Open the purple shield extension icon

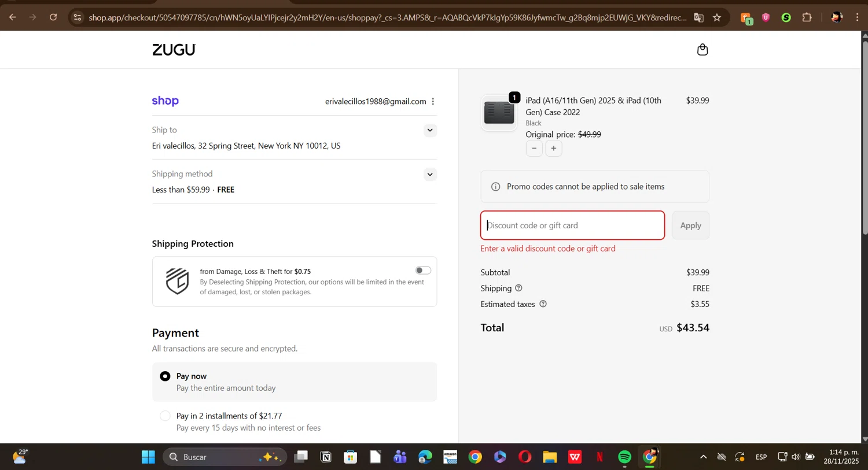point(766,17)
